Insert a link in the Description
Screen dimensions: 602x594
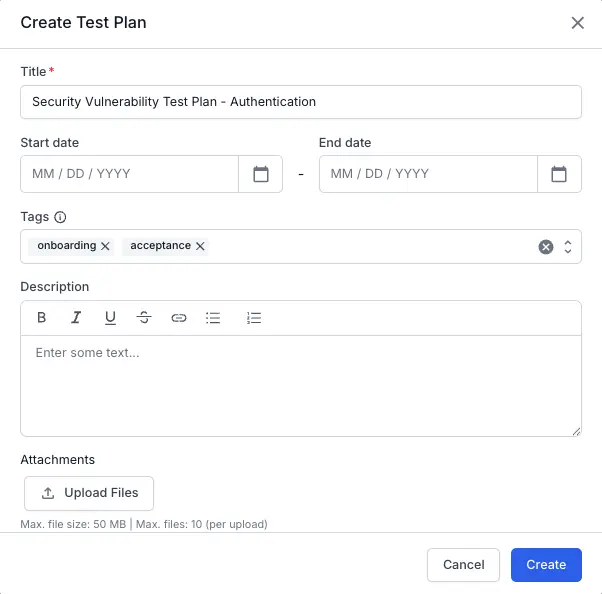[179, 318]
